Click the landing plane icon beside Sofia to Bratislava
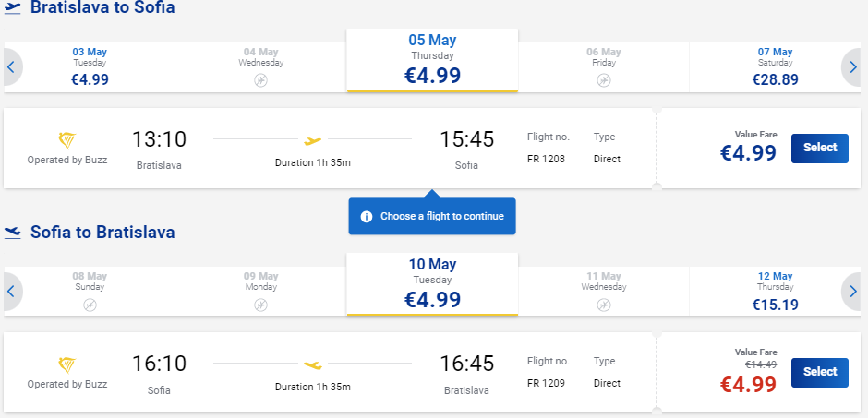The height and width of the screenshot is (418, 868). tap(12, 233)
